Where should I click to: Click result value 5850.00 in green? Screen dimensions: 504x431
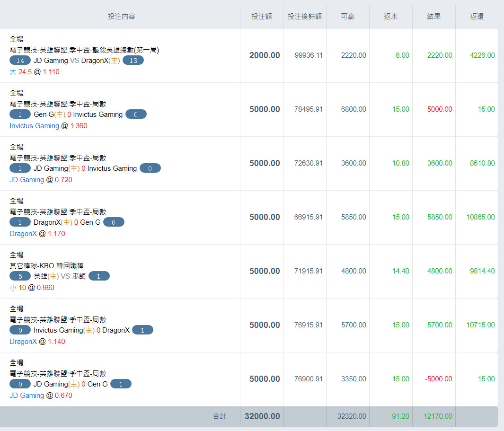click(440, 217)
